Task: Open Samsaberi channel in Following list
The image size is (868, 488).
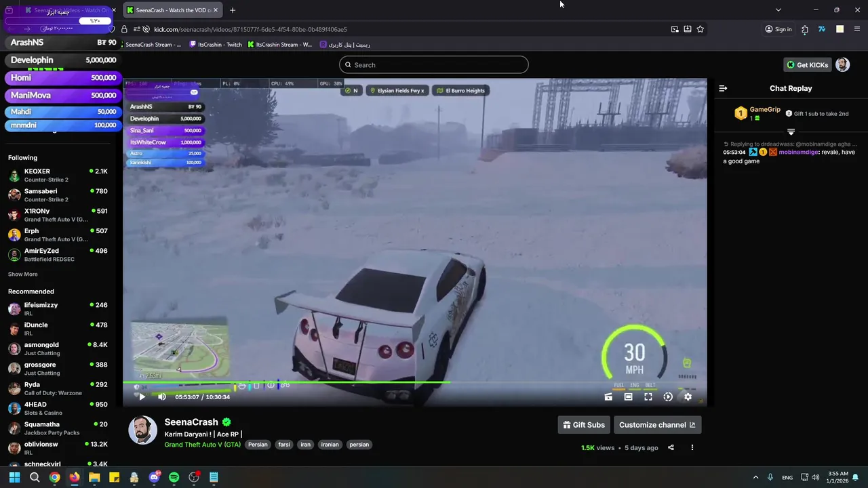Action: point(60,195)
